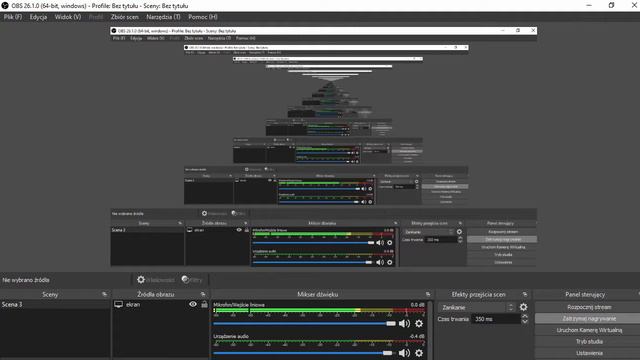Click the Panel sterujący header
Viewport: 640px width, 360px height.
coord(585,294)
